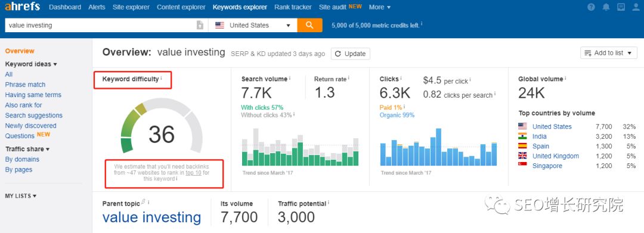This screenshot has width=644, height=233.
Task: Click the info icon beside Keyword difficulty
Action: [162, 78]
